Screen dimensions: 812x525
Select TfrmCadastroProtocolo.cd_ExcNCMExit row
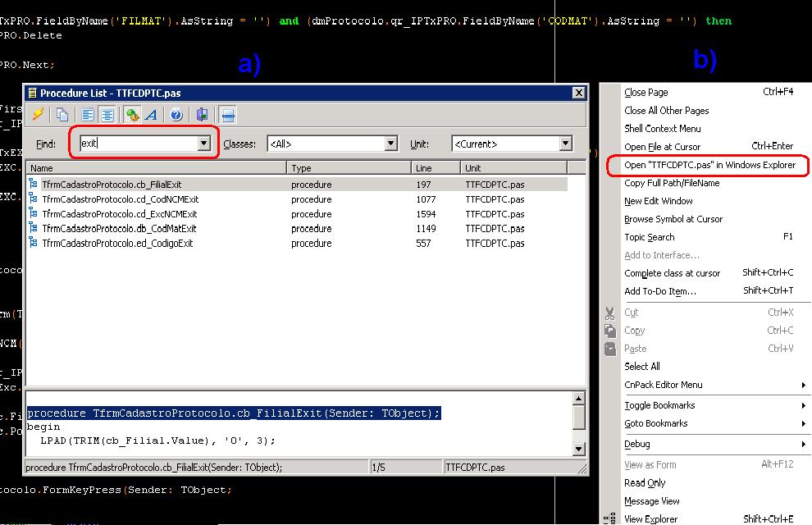pos(297,214)
